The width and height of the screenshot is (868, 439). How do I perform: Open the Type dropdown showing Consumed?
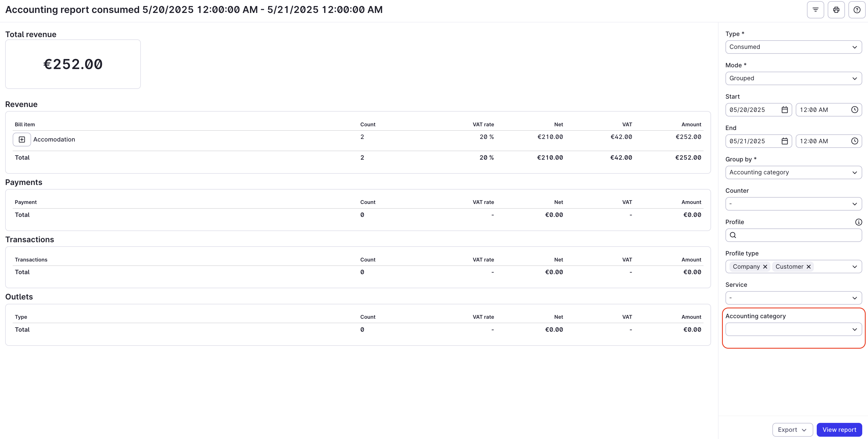point(793,47)
